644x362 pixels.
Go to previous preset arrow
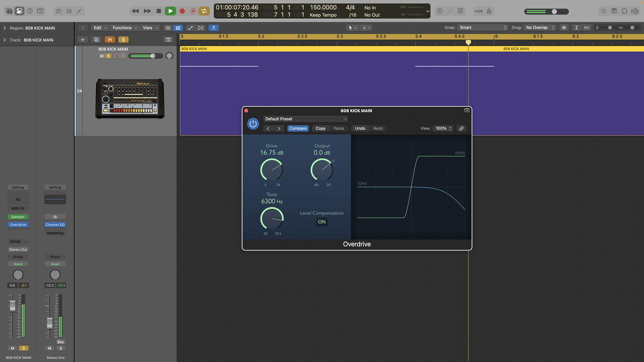268,129
